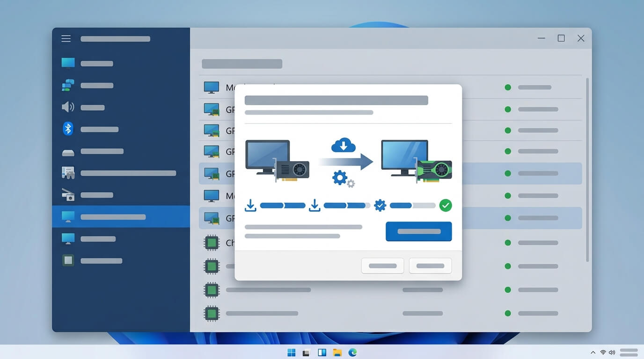Select the old PC with gray graphics card
Screen dimensions: 644x359
pyautogui.click(x=277, y=160)
